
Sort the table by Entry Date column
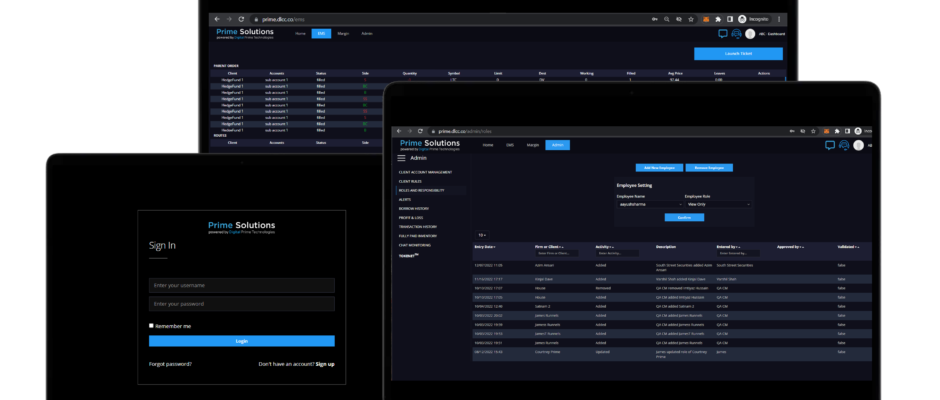485,246
